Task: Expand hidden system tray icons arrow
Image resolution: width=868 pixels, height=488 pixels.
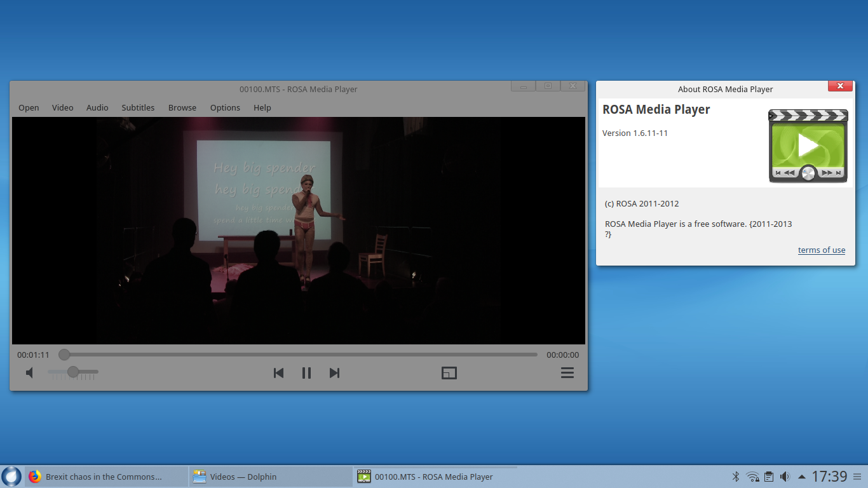Action: click(802, 477)
